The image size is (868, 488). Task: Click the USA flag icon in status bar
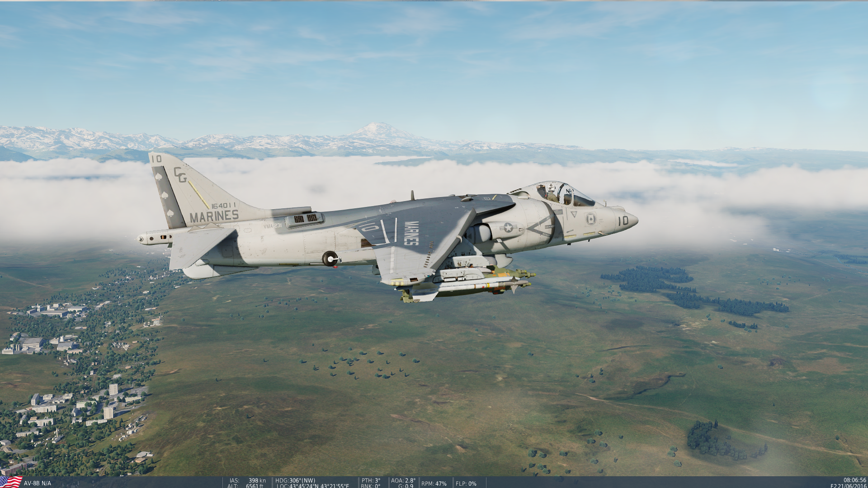pos(11,482)
